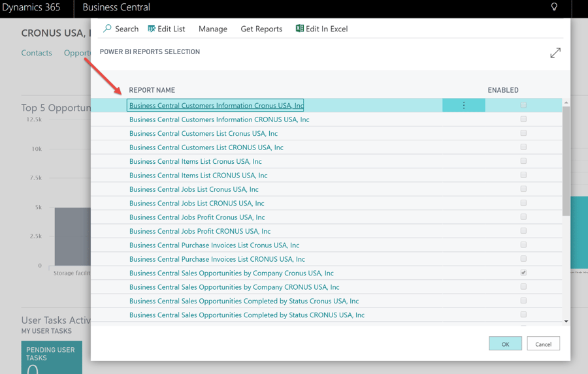Image resolution: width=588 pixels, height=374 pixels.
Task: Open the three-dot row options menu
Action: 463,105
